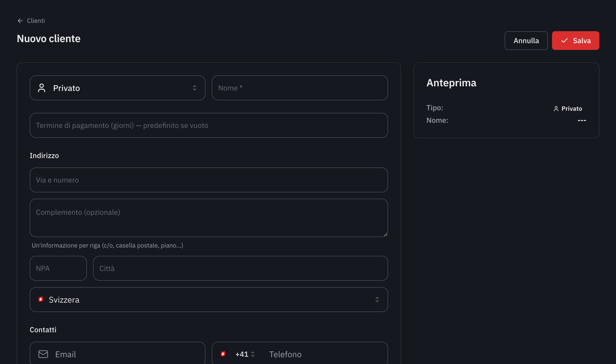Click the Nome input field
This screenshot has height=364, width=616.
tap(300, 88)
